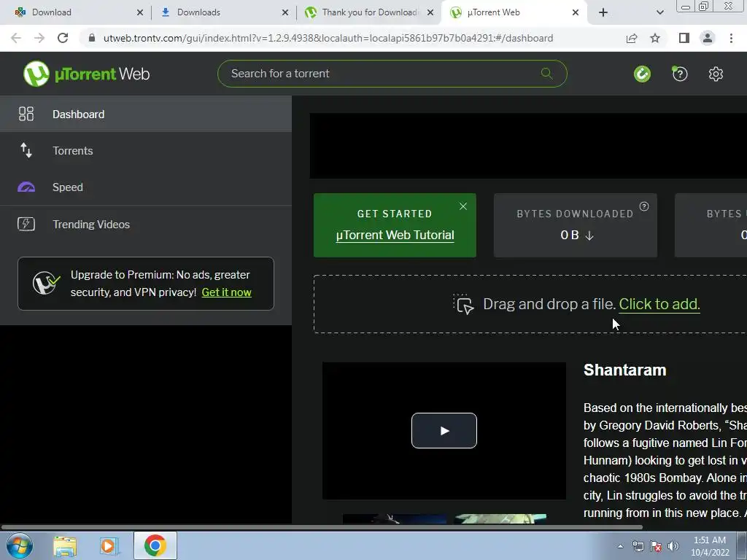Click the Chrome taskbar icon
This screenshot has width=747, height=560.
pyautogui.click(x=155, y=545)
